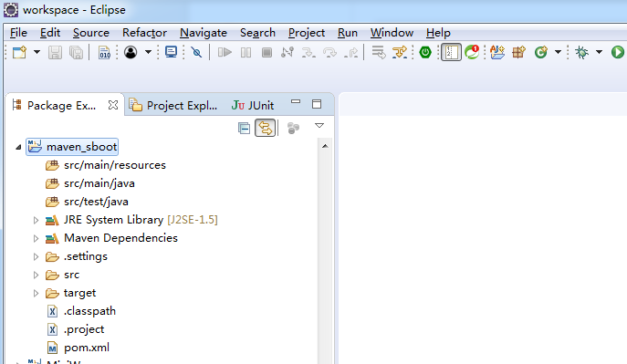
Task: Click Collapse All icon in explorer
Action: tap(244, 129)
